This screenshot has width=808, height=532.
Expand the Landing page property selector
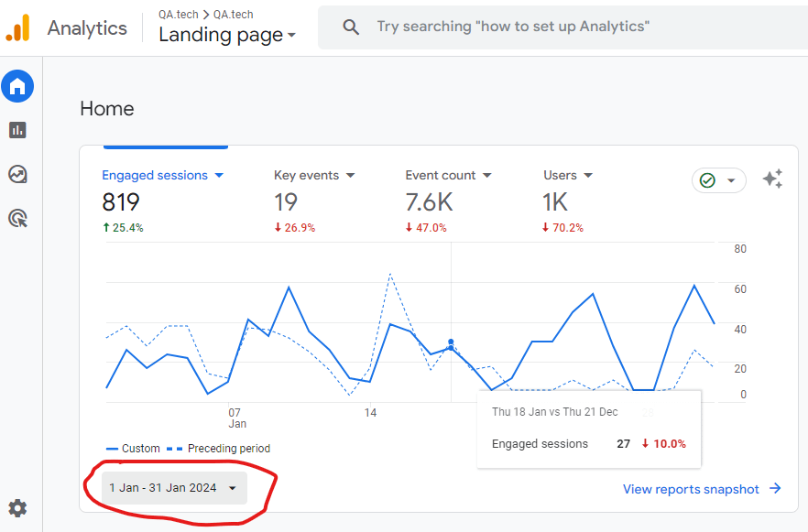coord(227,35)
